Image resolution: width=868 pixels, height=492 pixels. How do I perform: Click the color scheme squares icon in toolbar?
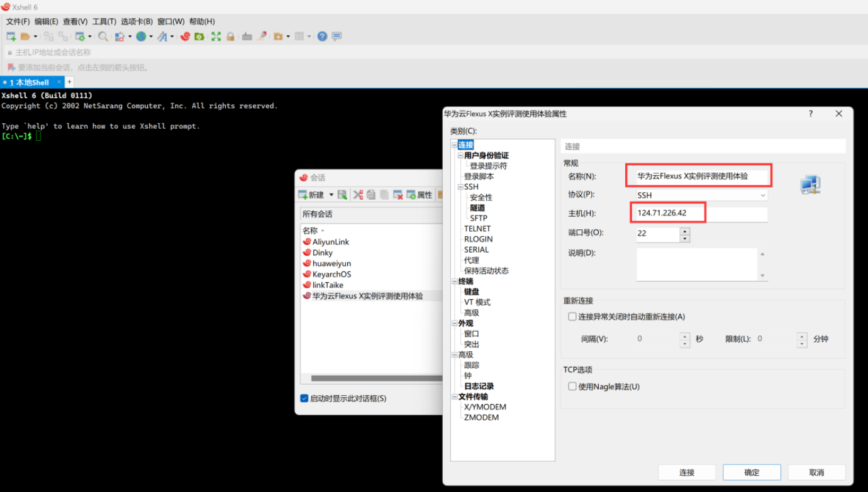119,36
